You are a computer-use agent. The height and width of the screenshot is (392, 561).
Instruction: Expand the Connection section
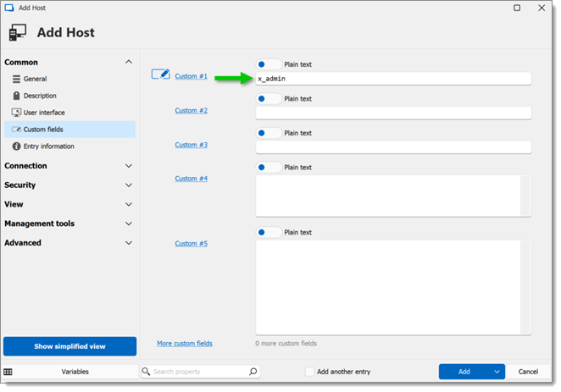[x=129, y=166]
